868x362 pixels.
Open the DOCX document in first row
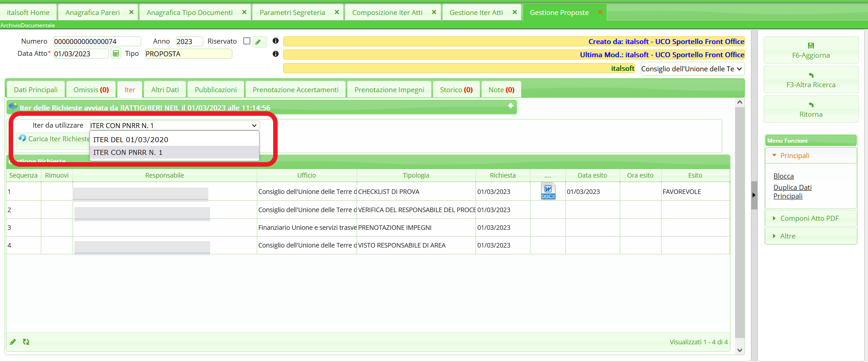(x=548, y=191)
